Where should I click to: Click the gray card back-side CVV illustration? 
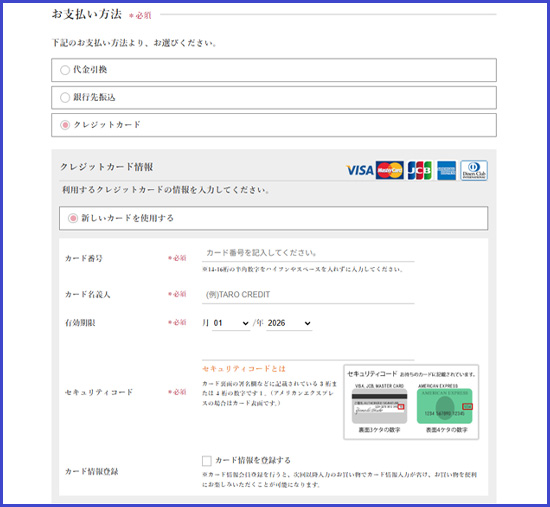(380, 406)
